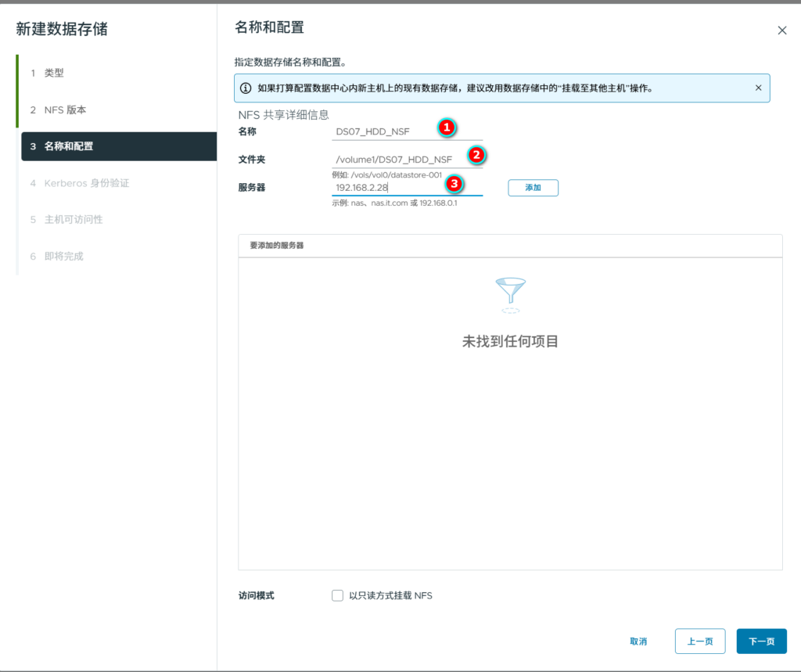801x672 pixels.
Task: Click red annotation marker number 3
Action: (x=454, y=184)
